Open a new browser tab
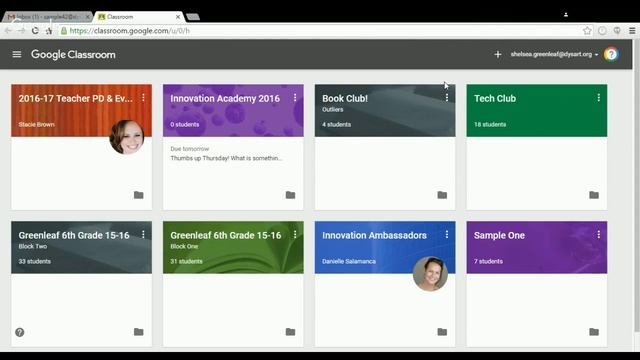 (193, 17)
